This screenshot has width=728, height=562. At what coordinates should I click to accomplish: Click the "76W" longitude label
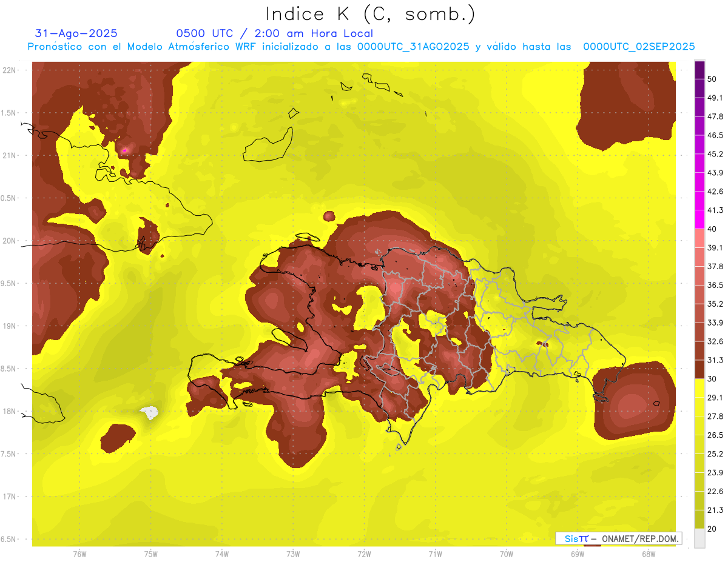79,554
